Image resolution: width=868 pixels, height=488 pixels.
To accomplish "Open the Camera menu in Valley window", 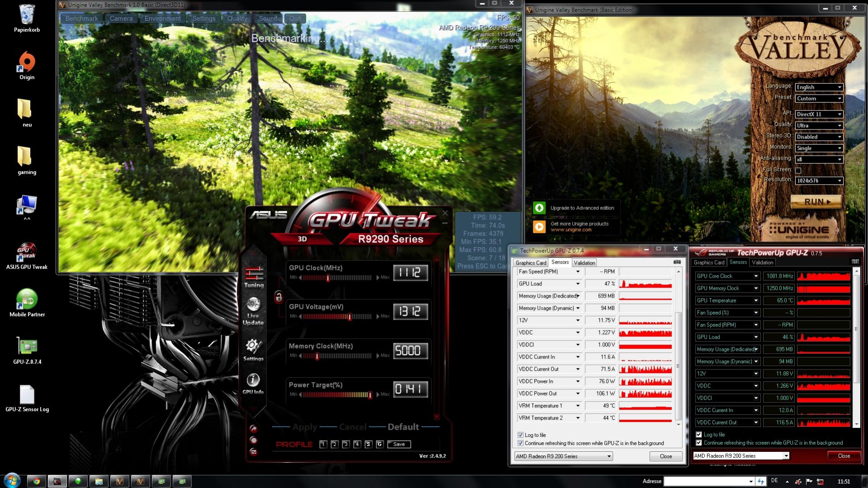I will [x=121, y=19].
